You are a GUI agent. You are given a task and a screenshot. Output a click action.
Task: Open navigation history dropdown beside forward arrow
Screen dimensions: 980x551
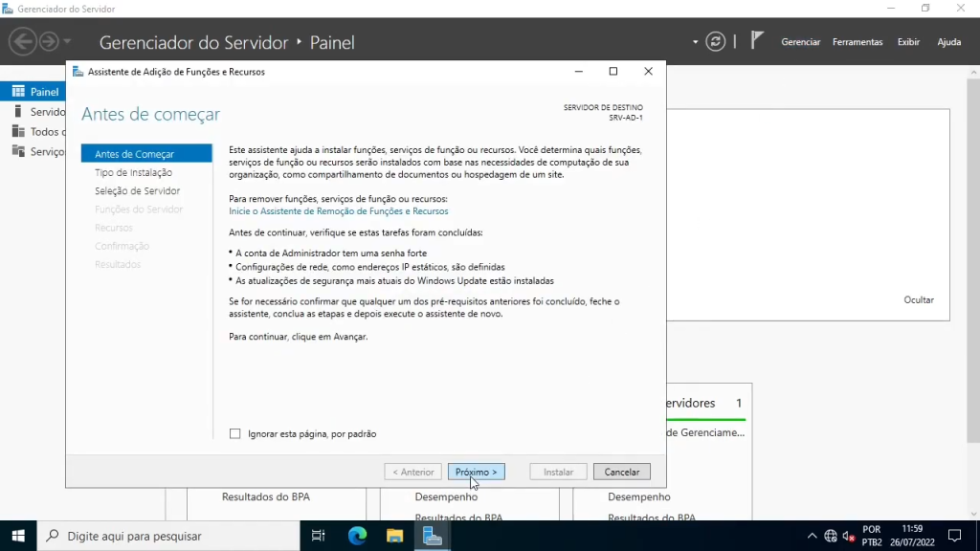pyautogui.click(x=67, y=42)
